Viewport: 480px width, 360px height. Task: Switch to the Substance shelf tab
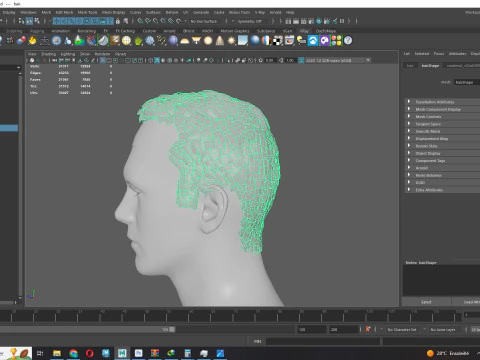(266, 31)
